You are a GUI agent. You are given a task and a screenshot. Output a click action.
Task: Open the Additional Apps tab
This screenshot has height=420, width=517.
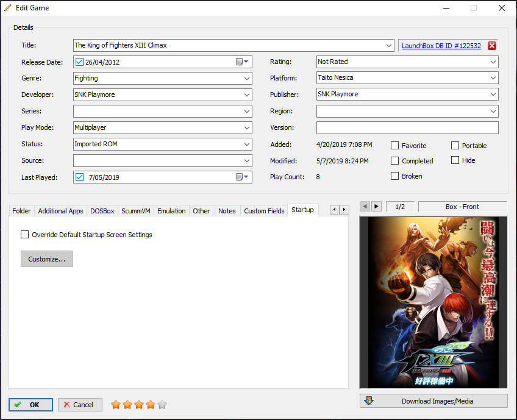click(x=61, y=211)
